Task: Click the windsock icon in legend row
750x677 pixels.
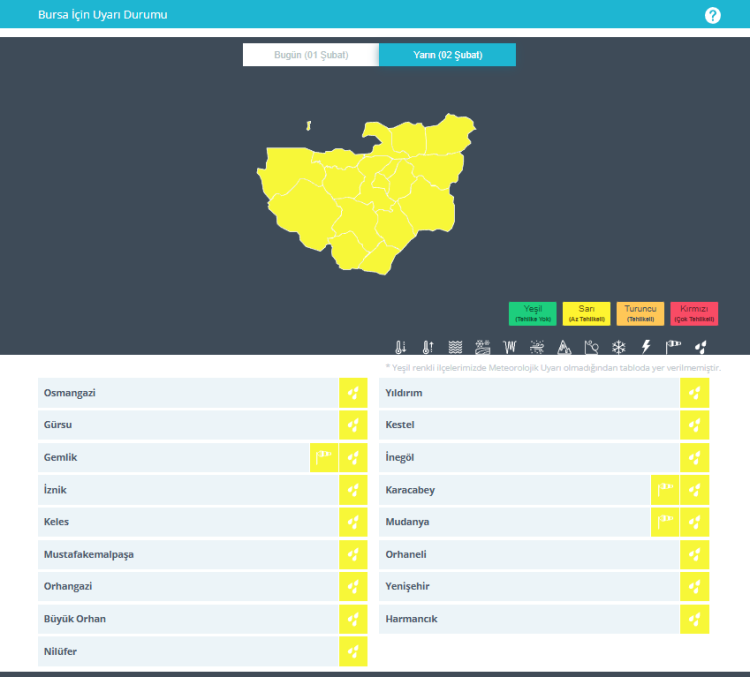Action: pyautogui.click(x=673, y=348)
